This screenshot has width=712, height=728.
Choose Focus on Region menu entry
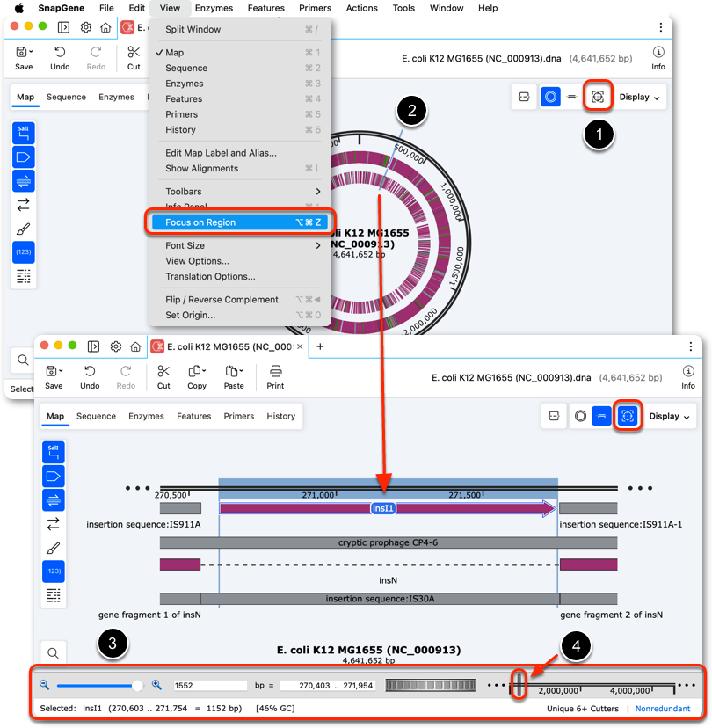tap(239, 222)
